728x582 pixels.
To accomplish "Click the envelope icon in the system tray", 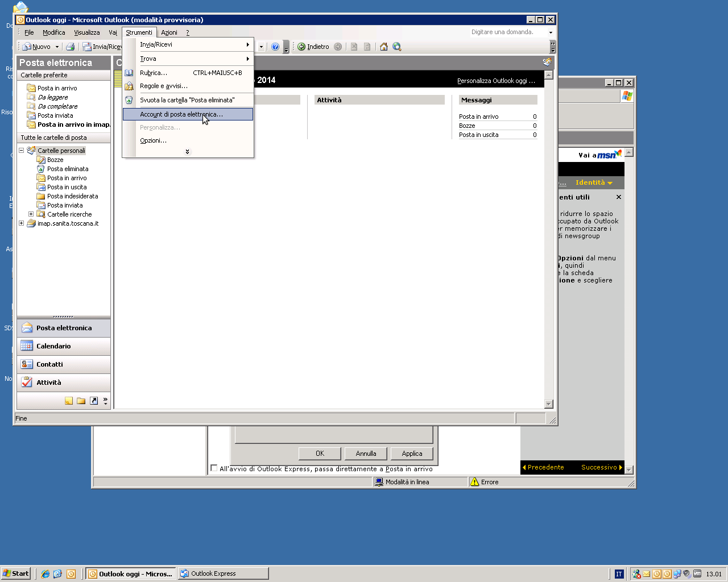I will tap(647, 573).
